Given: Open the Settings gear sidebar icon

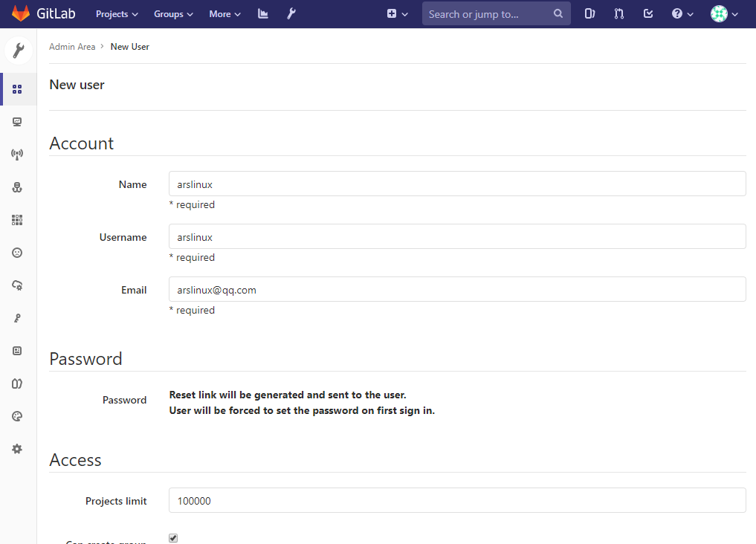Looking at the screenshot, I should pos(17,449).
